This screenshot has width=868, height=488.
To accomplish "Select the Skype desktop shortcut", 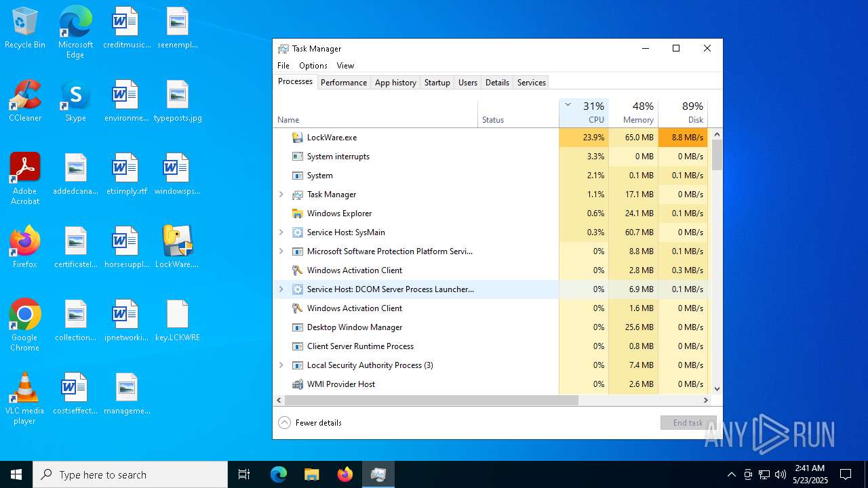I will (x=75, y=102).
